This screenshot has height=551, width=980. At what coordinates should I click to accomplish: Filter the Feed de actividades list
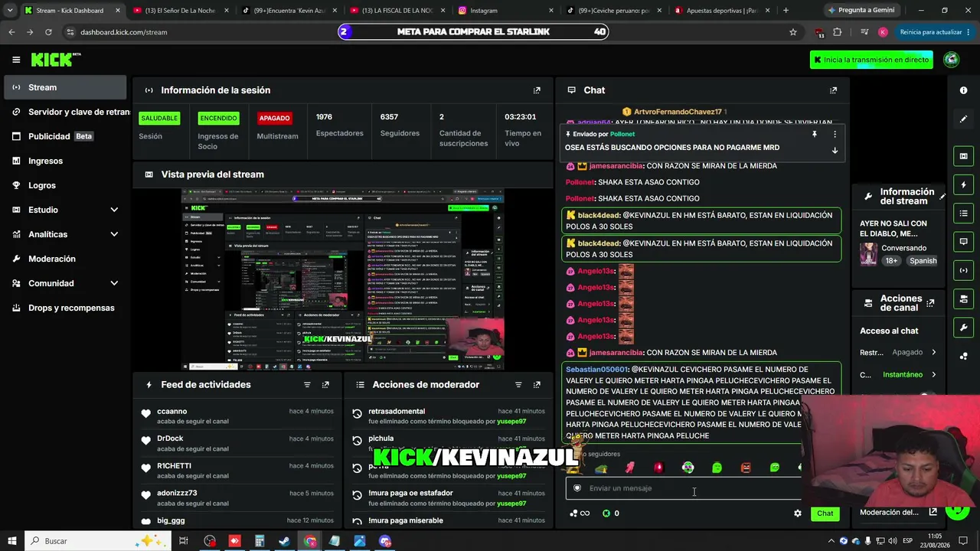[307, 385]
